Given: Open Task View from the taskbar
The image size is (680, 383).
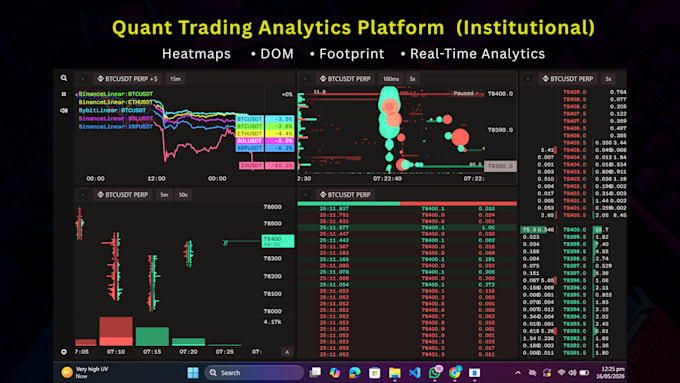Looking at the screenshot, I should coord(315,373).
